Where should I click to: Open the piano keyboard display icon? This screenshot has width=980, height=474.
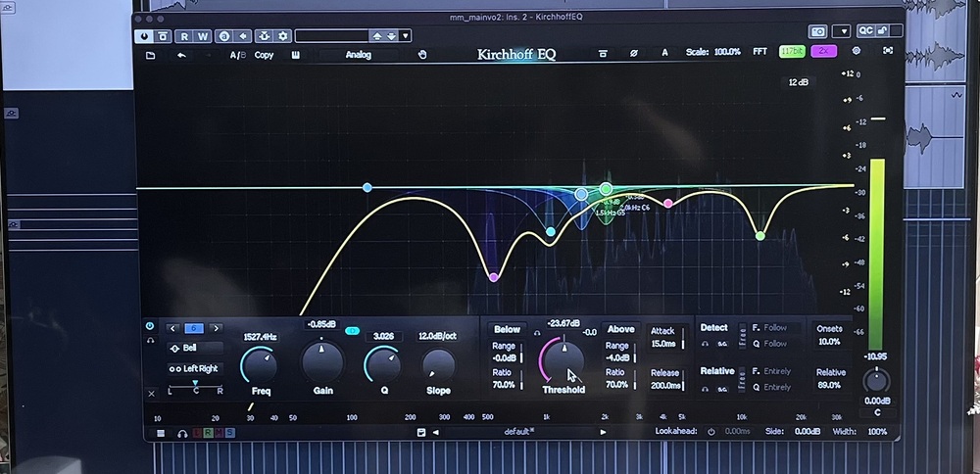click(x=296, y=55)
